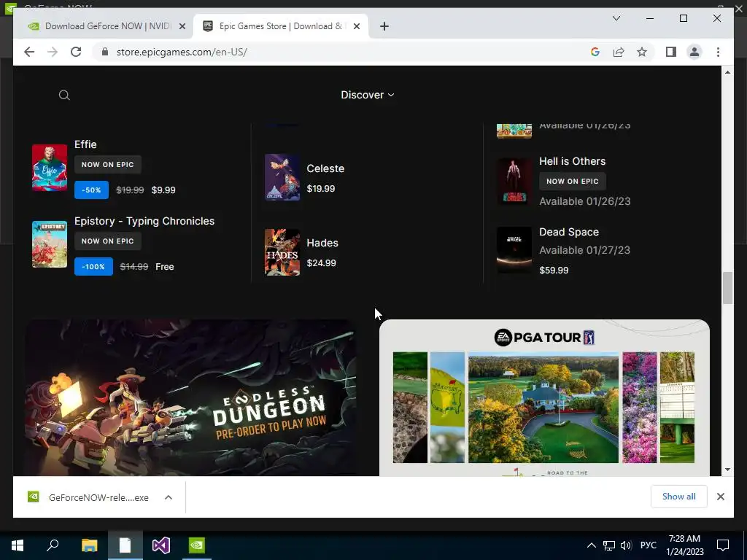Click the share page icon

coord(619,52)
